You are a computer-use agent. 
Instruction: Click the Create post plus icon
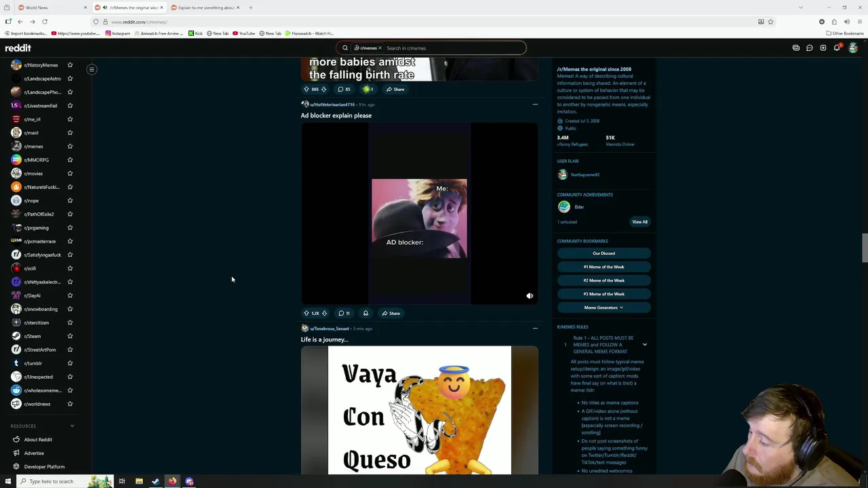click(x=823, y=48)
